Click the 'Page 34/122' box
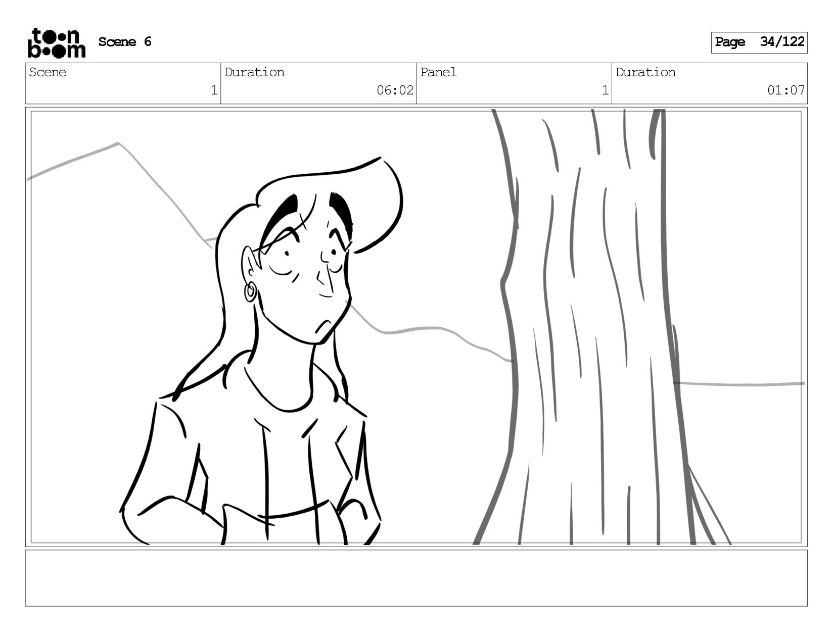Screen dimensions: 834x644 759,42
